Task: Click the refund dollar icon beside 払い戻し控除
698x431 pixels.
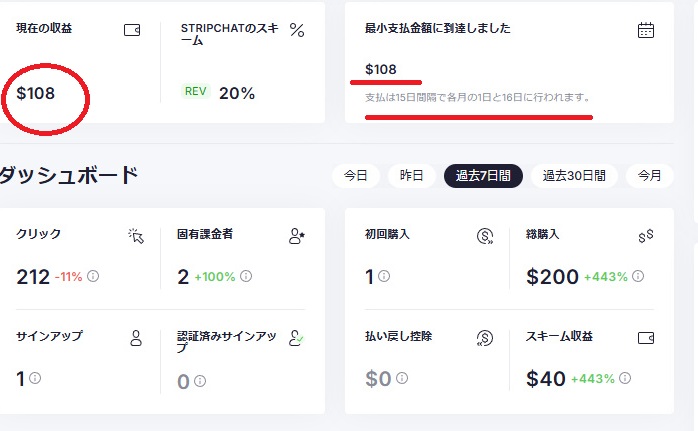Action: 485,338
